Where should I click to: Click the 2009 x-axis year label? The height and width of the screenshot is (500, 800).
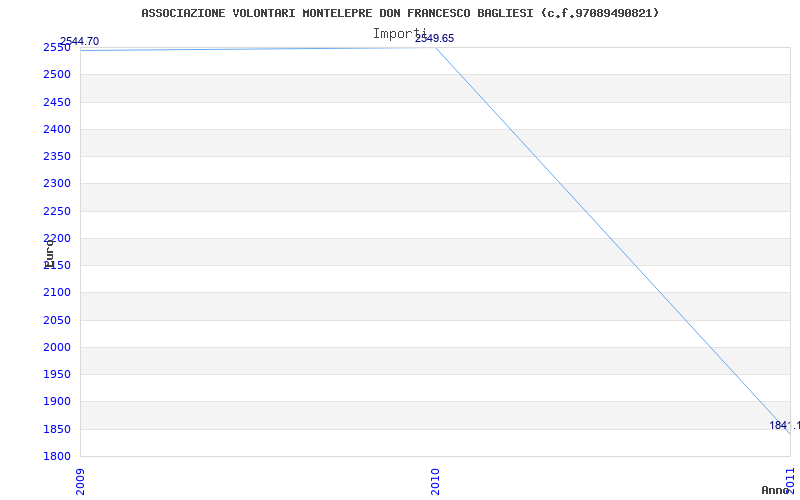81,480
